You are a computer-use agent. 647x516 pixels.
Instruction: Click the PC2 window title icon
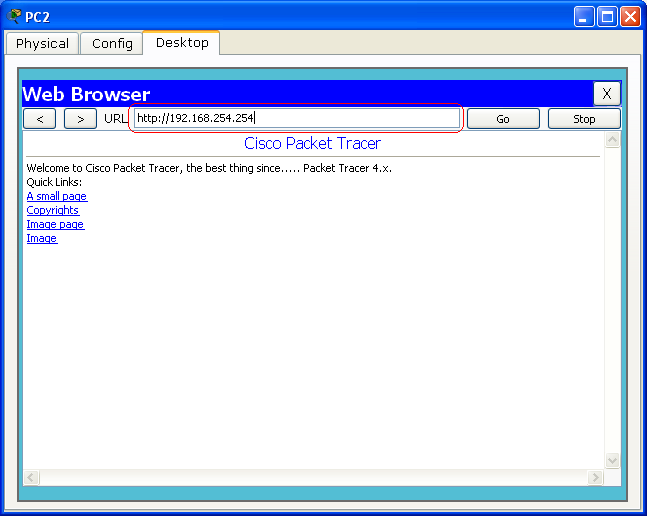14,16
